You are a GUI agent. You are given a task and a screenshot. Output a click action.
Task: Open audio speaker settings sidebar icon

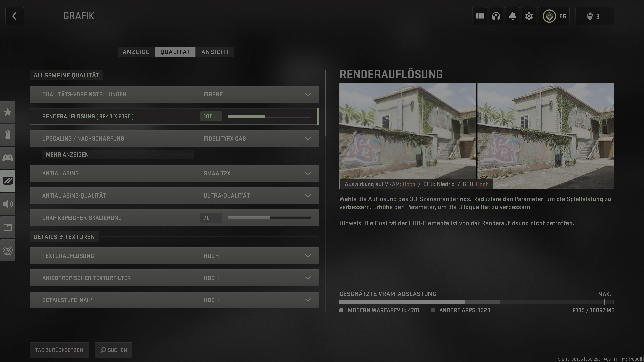(x=8, y=204)
